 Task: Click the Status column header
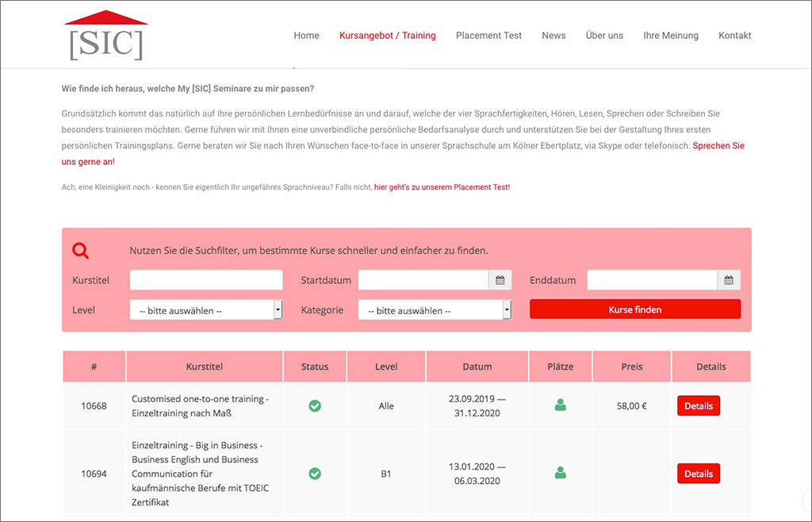[315, 367]
